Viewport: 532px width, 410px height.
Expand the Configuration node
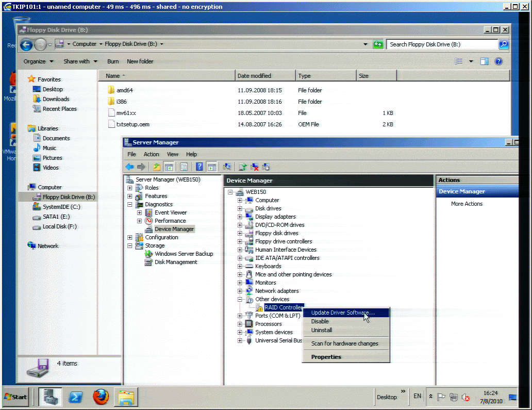coord(129,238)
